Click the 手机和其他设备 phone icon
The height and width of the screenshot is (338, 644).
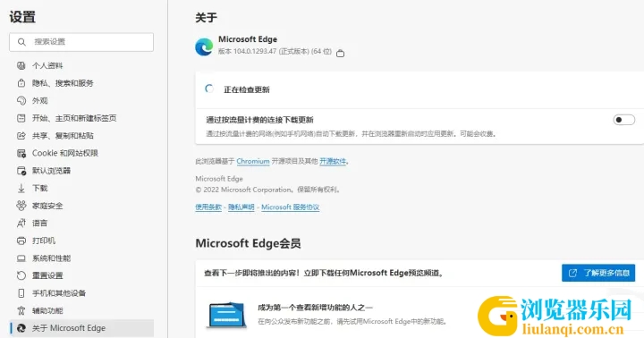click(21, 293)
